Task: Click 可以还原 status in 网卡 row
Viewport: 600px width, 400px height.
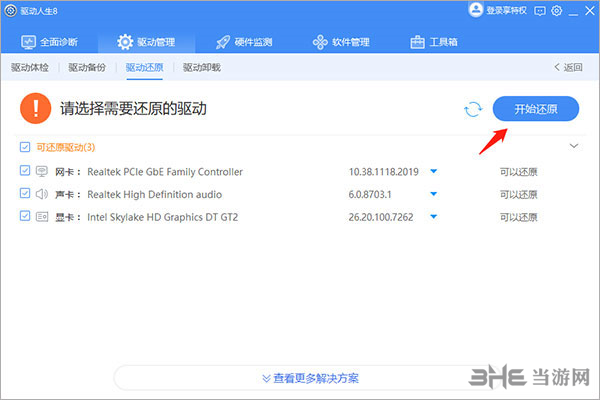Action: pos(518,172)
